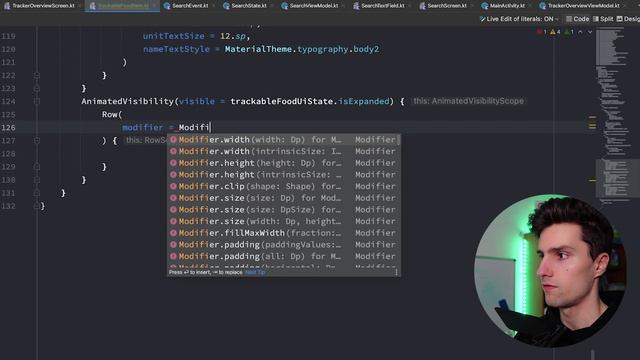640x360 pixels.
Task: Collapse AnimatedVisibility block at line 124
Action: point(37,101)
